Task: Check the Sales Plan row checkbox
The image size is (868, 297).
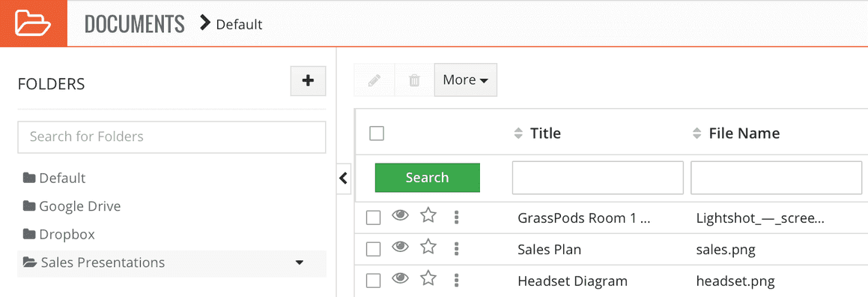Action: click(374, 249)
